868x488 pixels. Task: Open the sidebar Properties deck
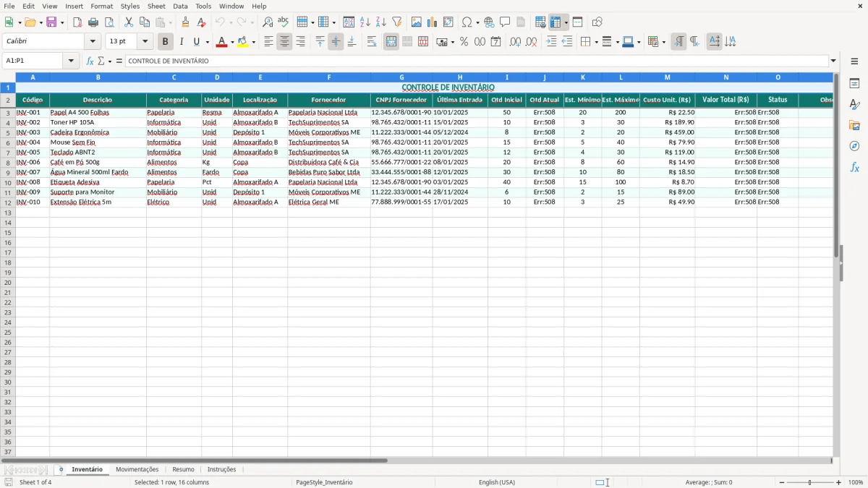tap(854, 84)
